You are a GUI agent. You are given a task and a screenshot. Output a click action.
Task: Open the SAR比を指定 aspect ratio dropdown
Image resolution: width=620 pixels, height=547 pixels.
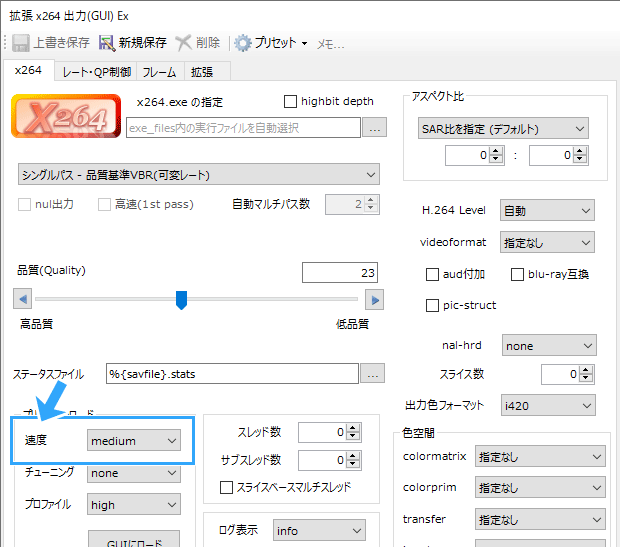503,129
